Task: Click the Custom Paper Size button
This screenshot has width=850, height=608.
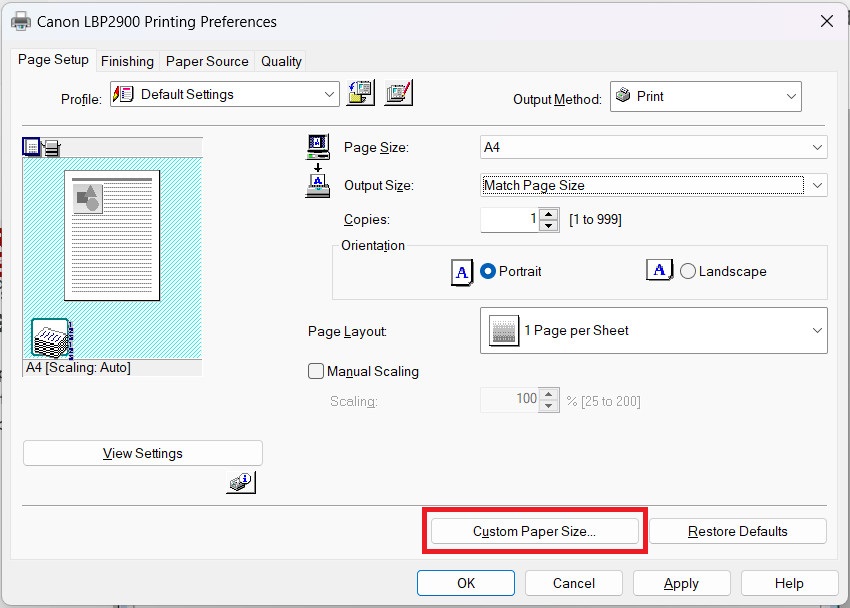Action: point(534,531)
